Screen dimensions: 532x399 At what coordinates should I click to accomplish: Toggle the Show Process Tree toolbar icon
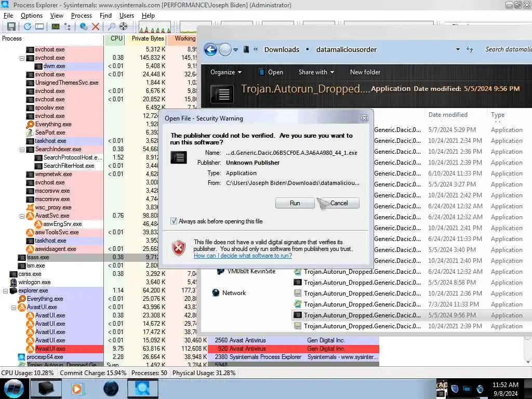pyautogui.click(x=68, y=26)
